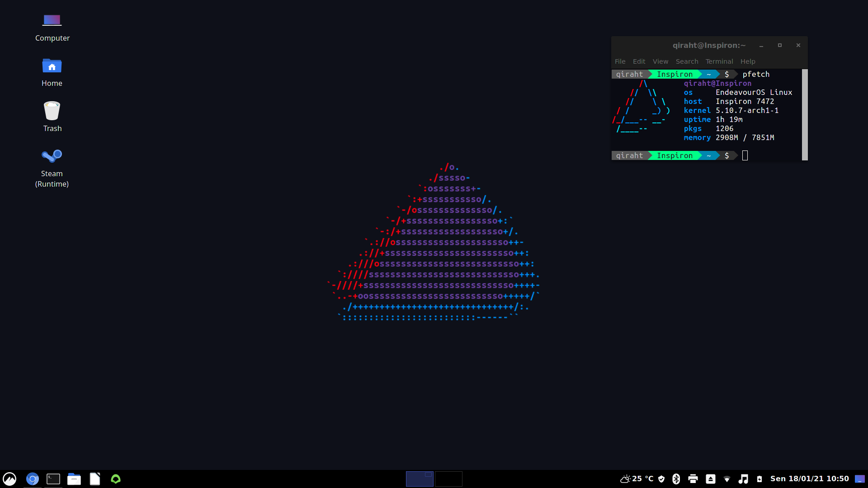Image resolution: width=868 pixels, height=488 pixels.
Task: Click the kernel value '5.10.7-arch1-1'
Action: click(747, 110)
